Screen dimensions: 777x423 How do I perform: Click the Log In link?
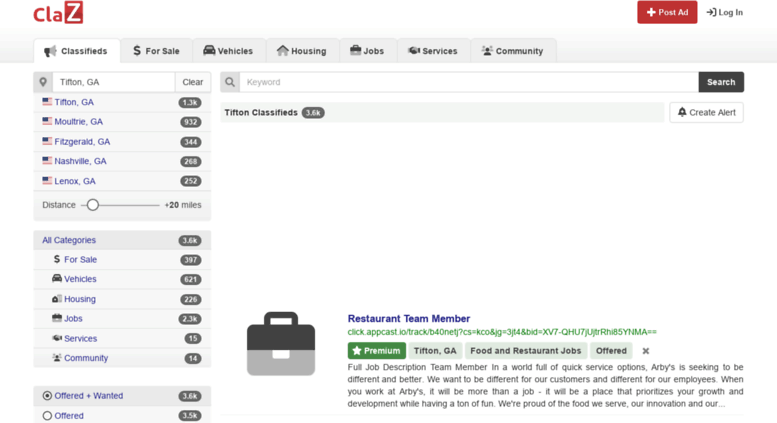pyautogui.click(x=724, y=12)
